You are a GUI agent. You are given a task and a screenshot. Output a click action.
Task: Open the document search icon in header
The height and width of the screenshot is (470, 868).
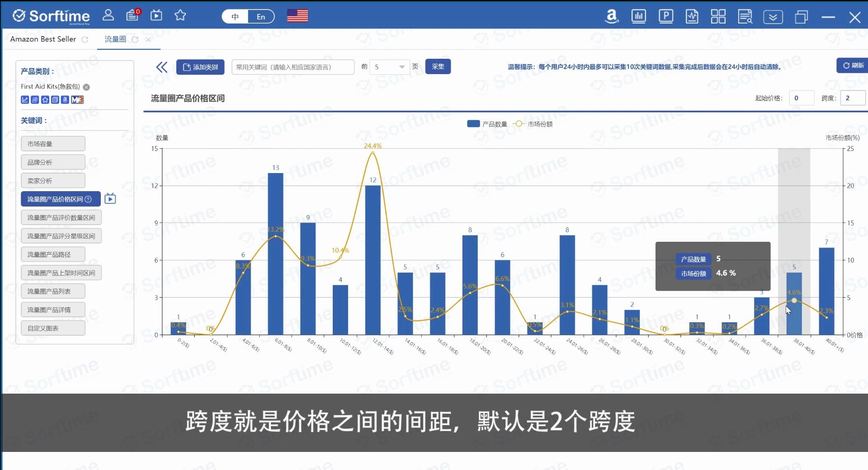click(x=745, y=17)
